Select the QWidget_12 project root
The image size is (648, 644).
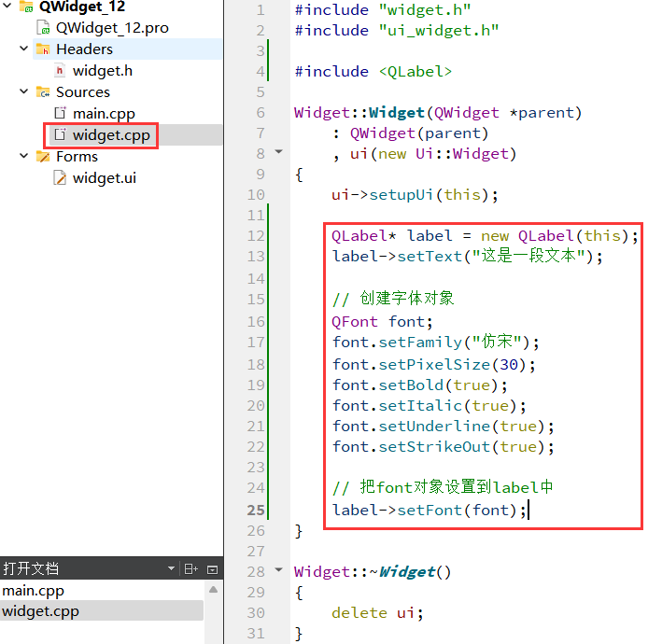(x=82, y=7)
